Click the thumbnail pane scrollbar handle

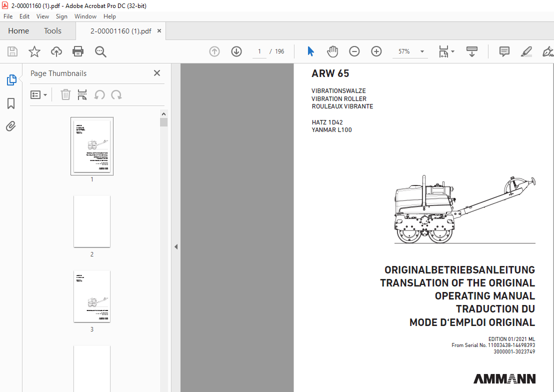pyautogui.click(x=163, y=122)
